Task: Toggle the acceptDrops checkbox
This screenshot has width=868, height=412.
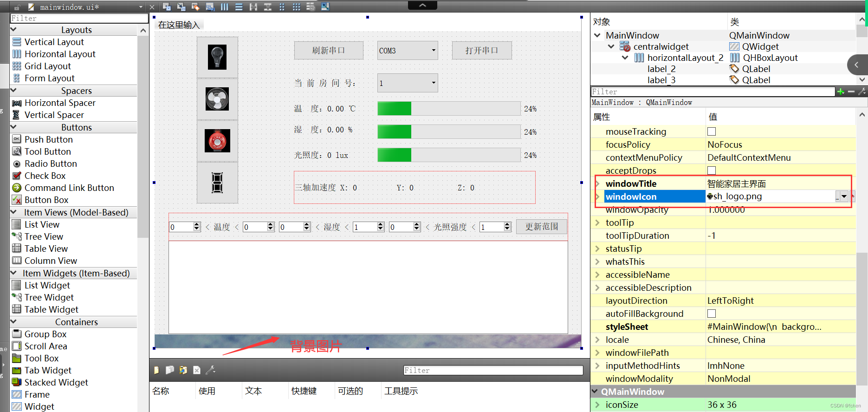Action: pyautogui.click(x=712, y=170)
